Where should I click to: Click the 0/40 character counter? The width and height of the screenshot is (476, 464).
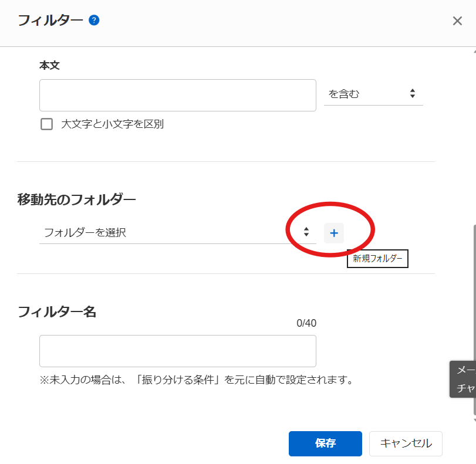coord(306,323)
